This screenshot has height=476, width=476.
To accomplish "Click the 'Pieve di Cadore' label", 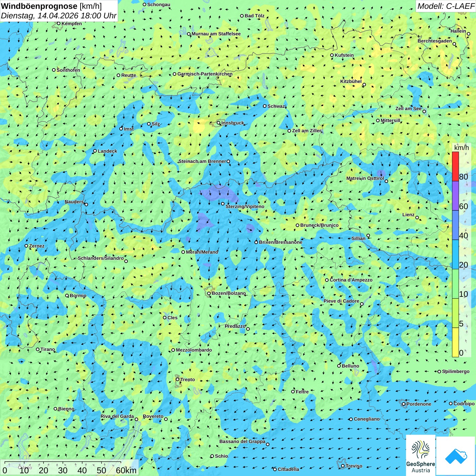I will click(341, 301).
